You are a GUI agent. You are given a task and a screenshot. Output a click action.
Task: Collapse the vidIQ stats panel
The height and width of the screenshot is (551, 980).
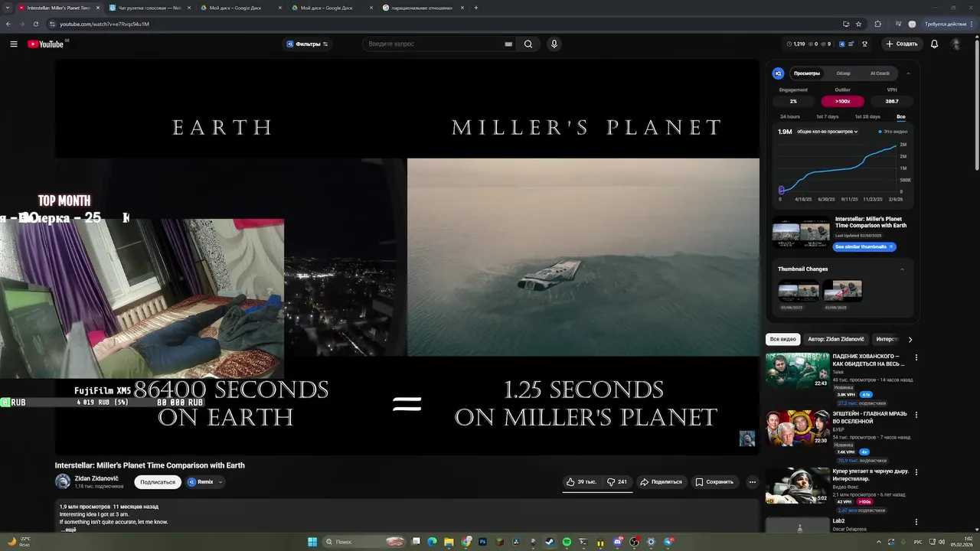click(908, 73)
